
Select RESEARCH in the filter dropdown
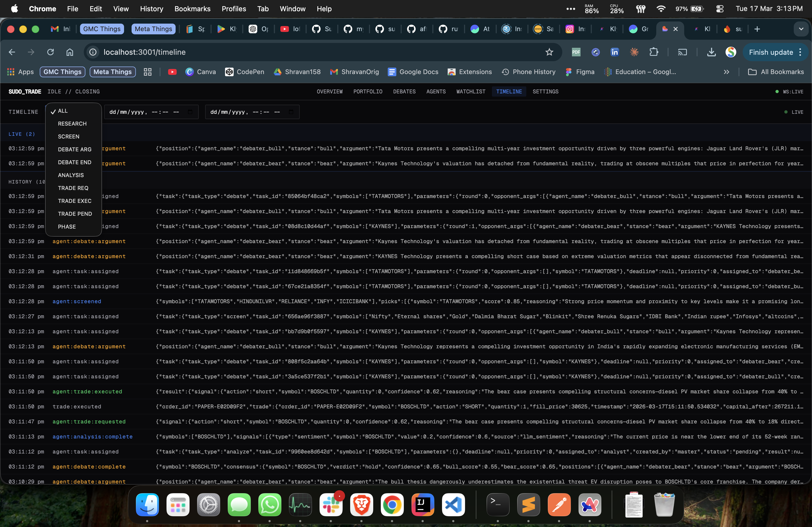coord(72,124)
